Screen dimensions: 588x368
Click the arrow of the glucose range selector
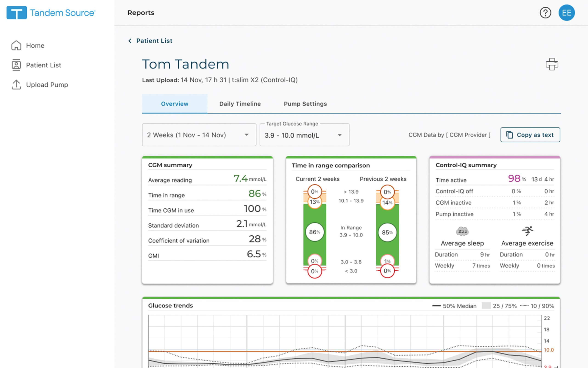click(x=339, y=135)
